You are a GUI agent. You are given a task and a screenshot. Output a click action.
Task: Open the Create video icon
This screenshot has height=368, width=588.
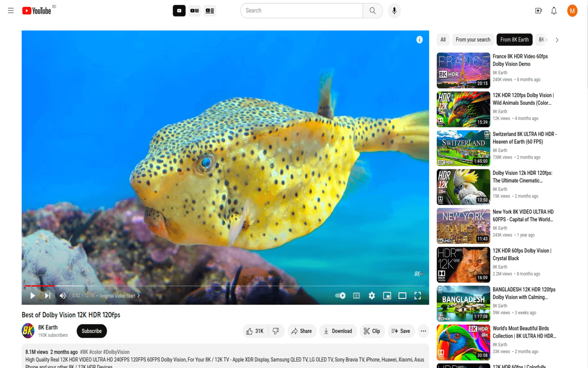(x=538, y=10)
